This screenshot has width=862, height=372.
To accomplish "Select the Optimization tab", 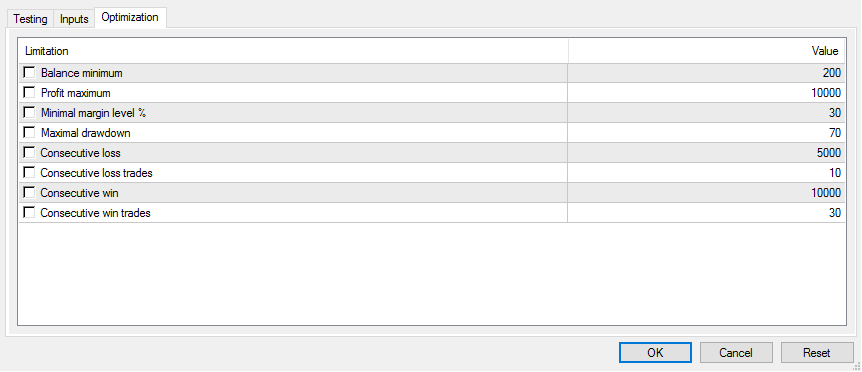I will pos(130,17).
